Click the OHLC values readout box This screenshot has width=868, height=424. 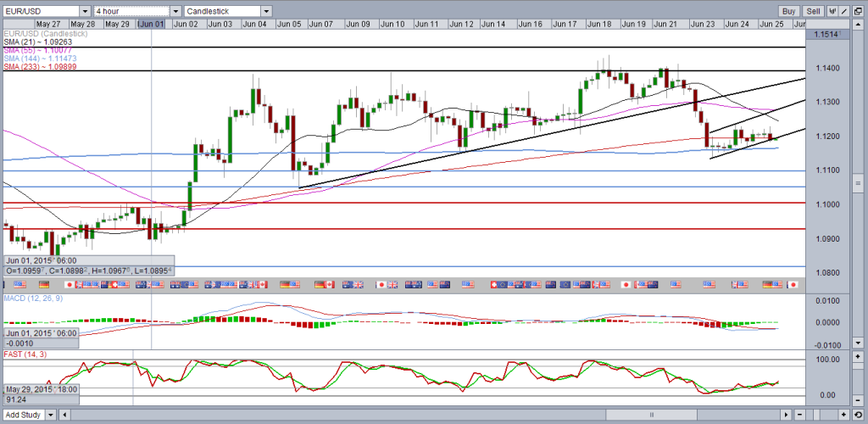click(x=89, y=271)
